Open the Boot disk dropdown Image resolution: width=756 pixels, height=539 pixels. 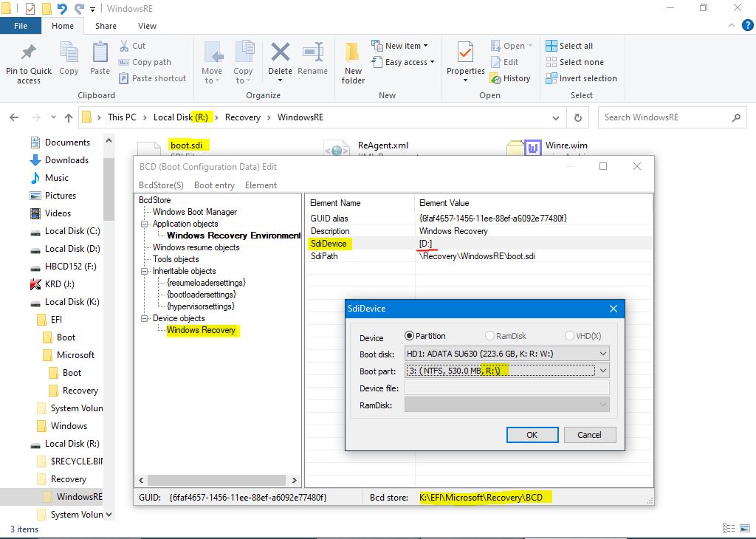506,354
